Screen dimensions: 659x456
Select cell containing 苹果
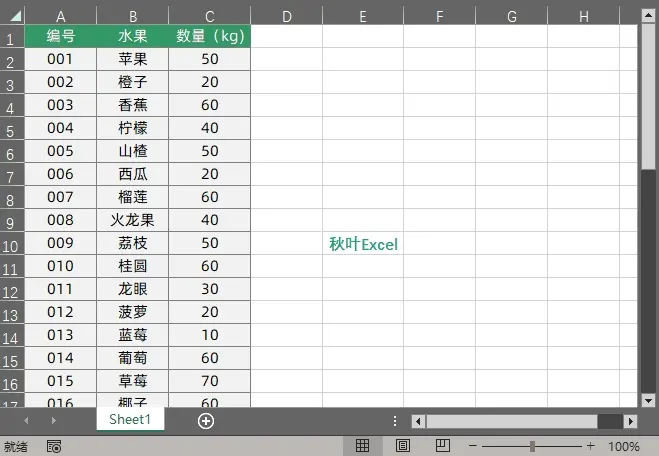[x=133, y=59]
